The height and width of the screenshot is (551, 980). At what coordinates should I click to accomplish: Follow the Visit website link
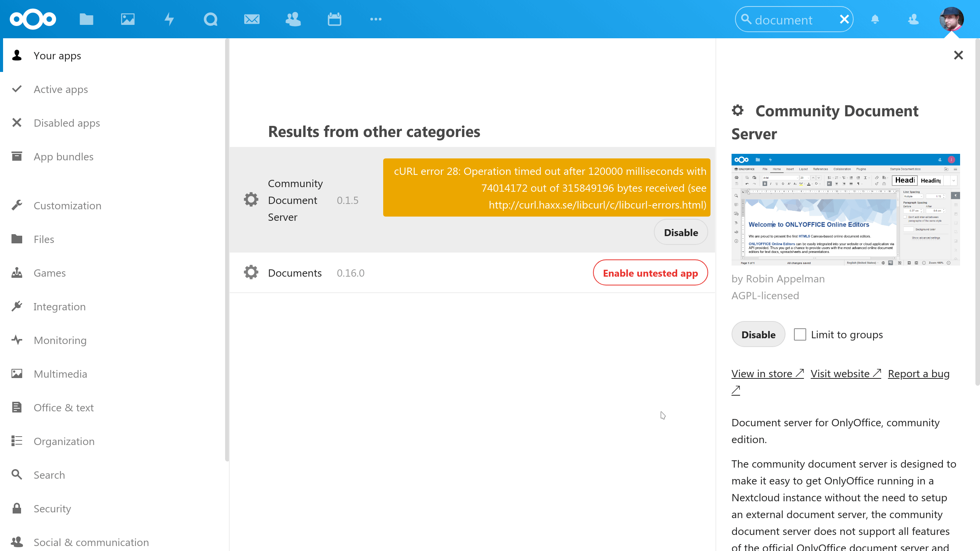[x=846, y=373]
